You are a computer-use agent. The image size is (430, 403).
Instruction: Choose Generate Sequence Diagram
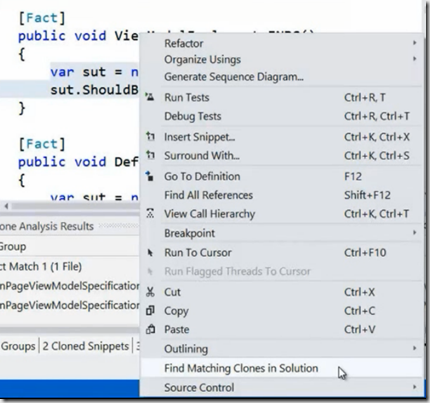281,77
